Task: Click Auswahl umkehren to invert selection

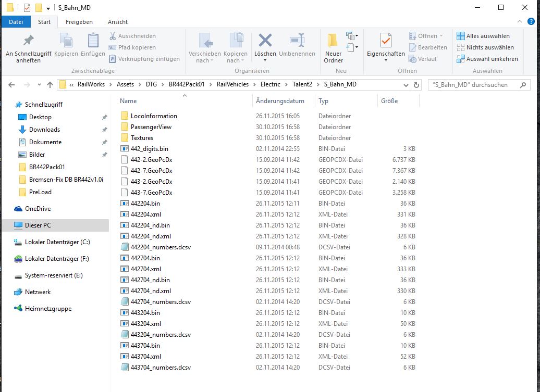Action: pos(487,59)
